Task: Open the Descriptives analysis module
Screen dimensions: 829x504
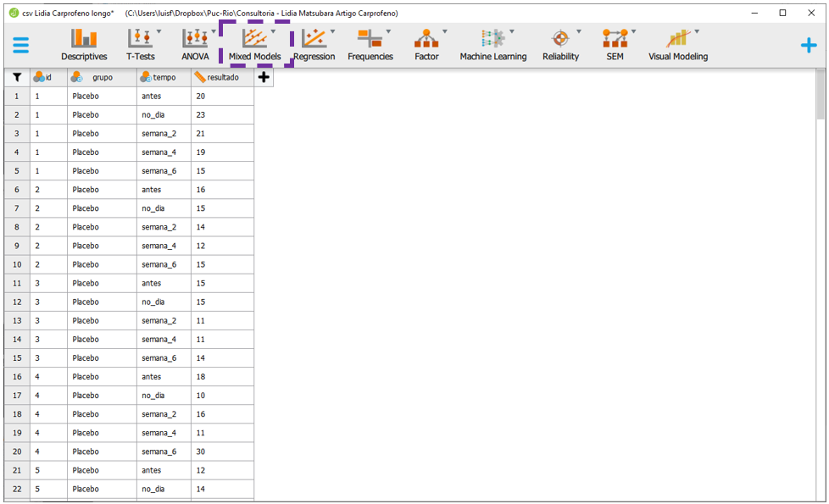Action: (x=84, y=46)
